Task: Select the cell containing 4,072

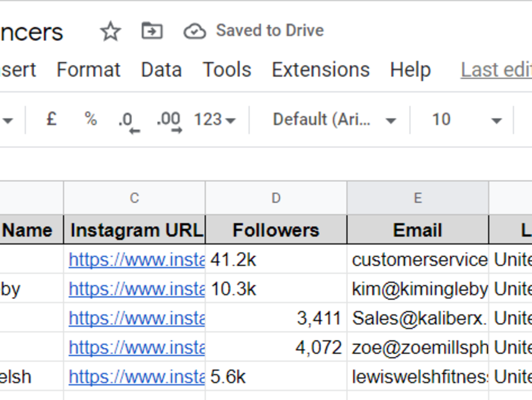Action: (276, 347)
